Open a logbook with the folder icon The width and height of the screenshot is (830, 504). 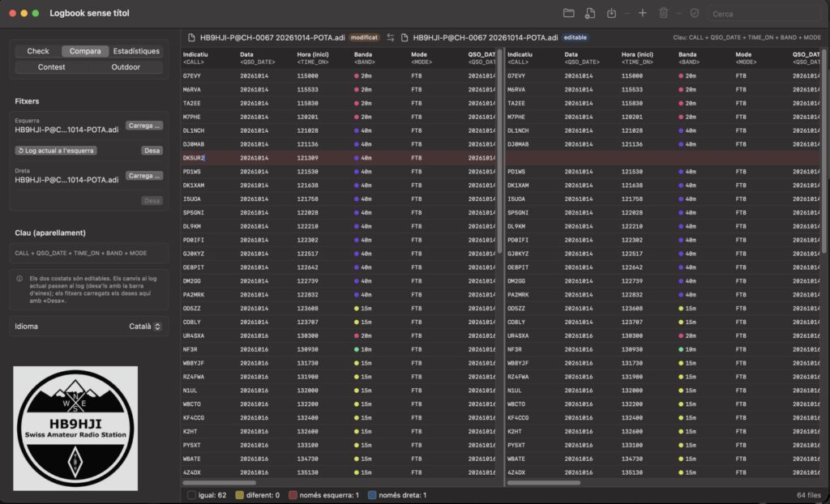(x=568, y=13)
